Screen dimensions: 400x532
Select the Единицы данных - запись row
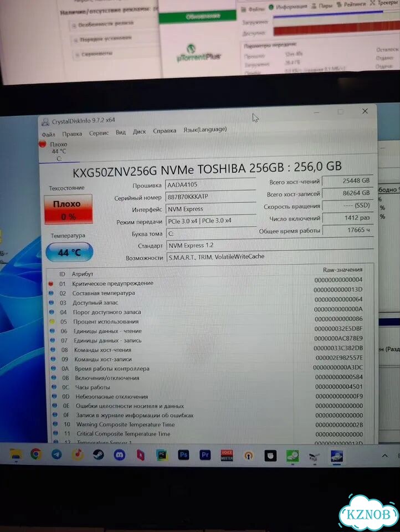(206, 339)
